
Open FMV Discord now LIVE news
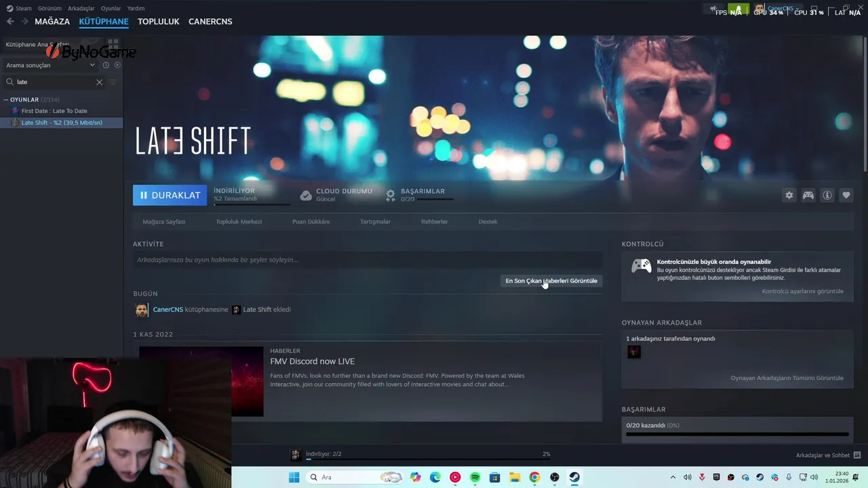click(312, 361)
